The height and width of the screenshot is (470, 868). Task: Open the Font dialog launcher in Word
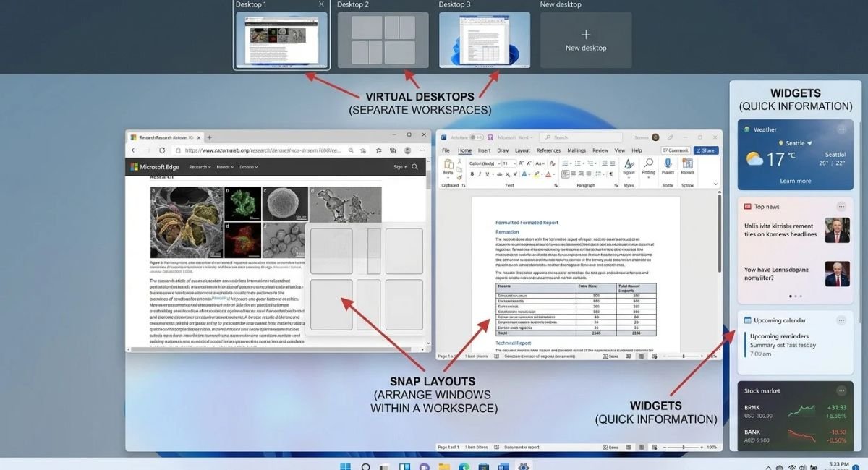point(556,185)
